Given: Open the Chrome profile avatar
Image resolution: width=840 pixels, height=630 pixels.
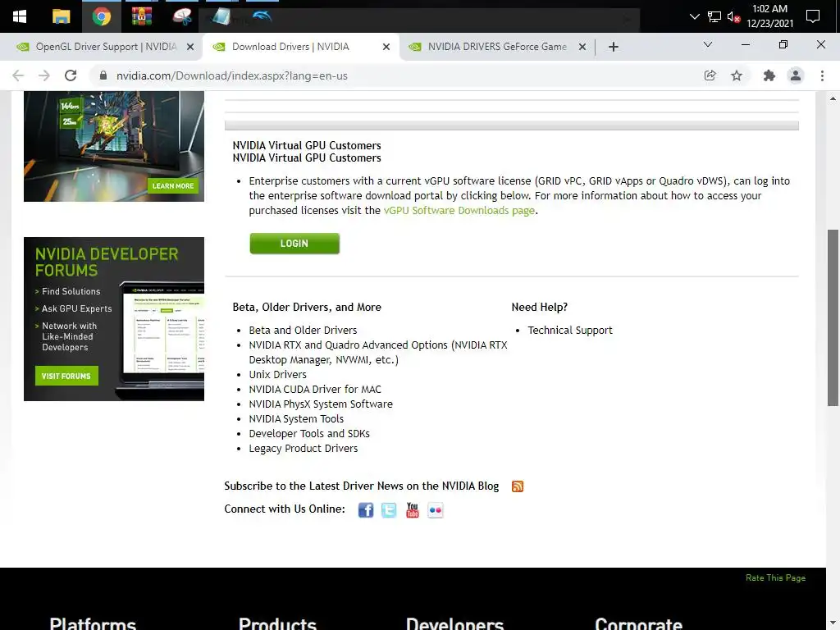Looking at the screenshot, I should (x=796, y=75).
